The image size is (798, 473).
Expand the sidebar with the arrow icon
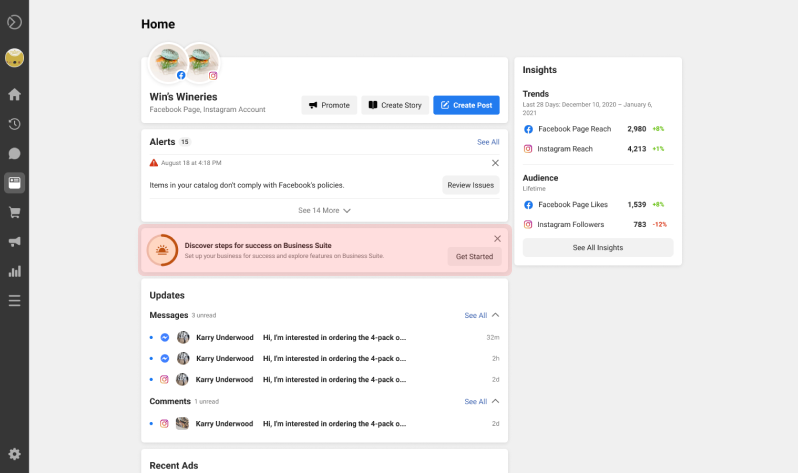(14, 21)
